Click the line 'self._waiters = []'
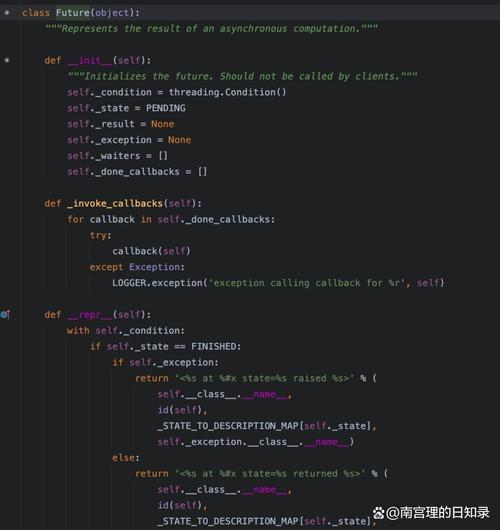 point(117,156)
